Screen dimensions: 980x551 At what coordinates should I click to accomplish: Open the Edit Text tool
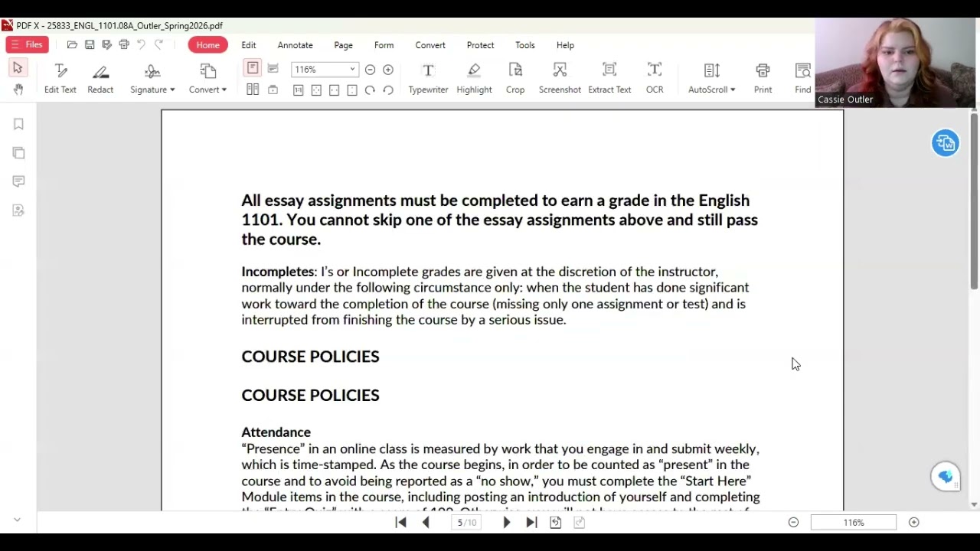(x=60, y=79)
